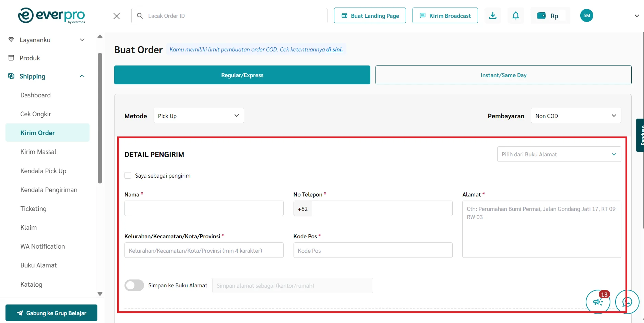644x323 pixels.
Task: Open Kirim Massal in sidebar
Action: tap(38, 152)
